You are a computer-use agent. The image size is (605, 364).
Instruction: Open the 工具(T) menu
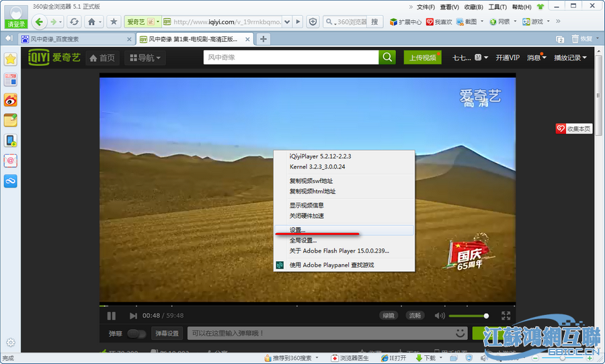coord(497,7)
